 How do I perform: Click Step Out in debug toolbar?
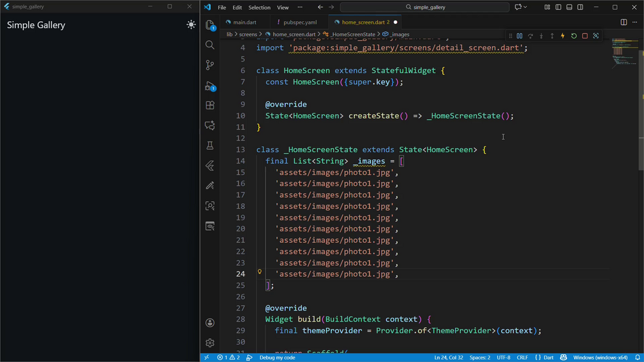point(552,36)
